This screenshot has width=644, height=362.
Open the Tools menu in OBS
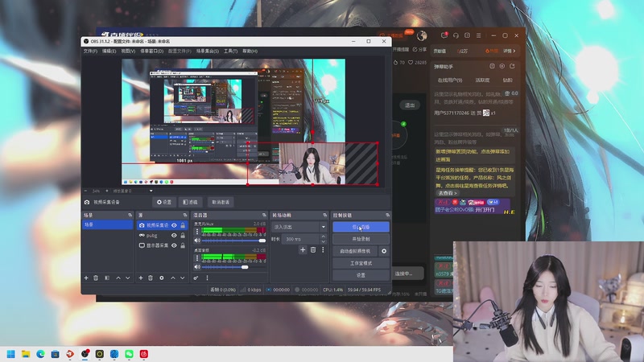coord(230,51)
